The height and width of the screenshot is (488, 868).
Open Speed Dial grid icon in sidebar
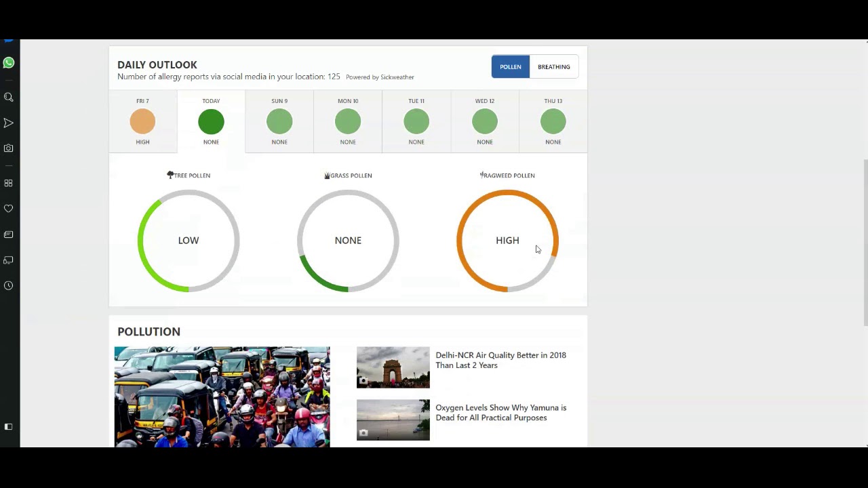tap(9, 183)
